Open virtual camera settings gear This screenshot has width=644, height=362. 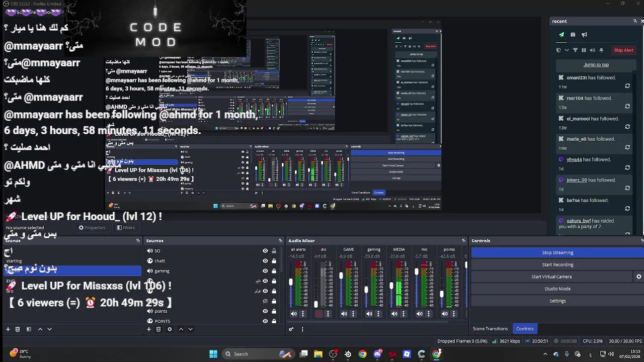point(639,277)
